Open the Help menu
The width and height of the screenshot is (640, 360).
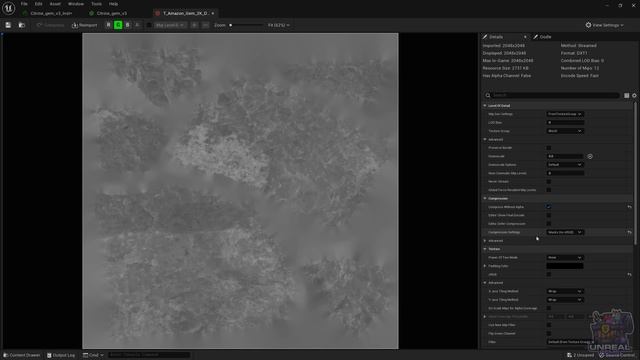point(113,4)
